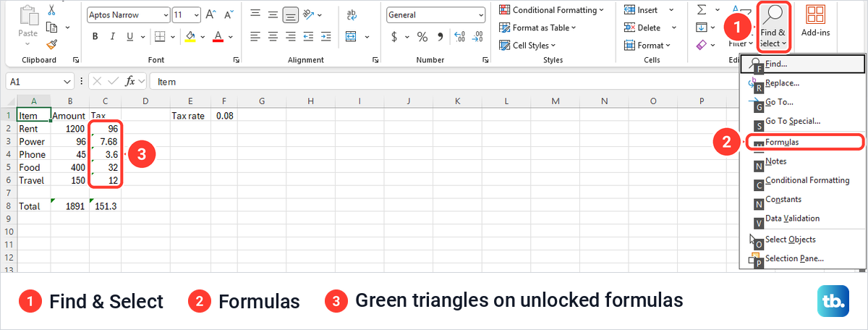Select cell containing Tax rate
The width and height of the screenshot is (868, 330).
tap(189, 115)
